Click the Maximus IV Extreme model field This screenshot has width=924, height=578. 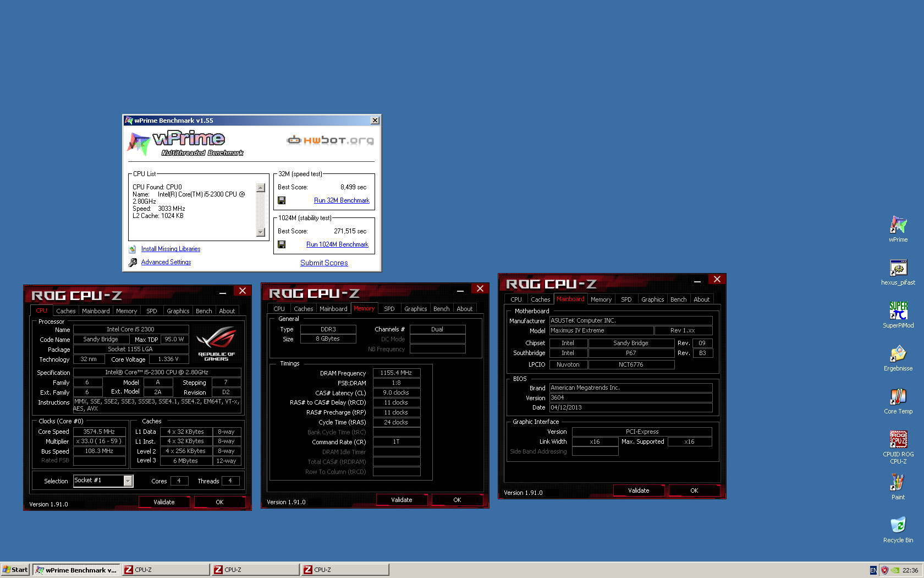(602, 330)
